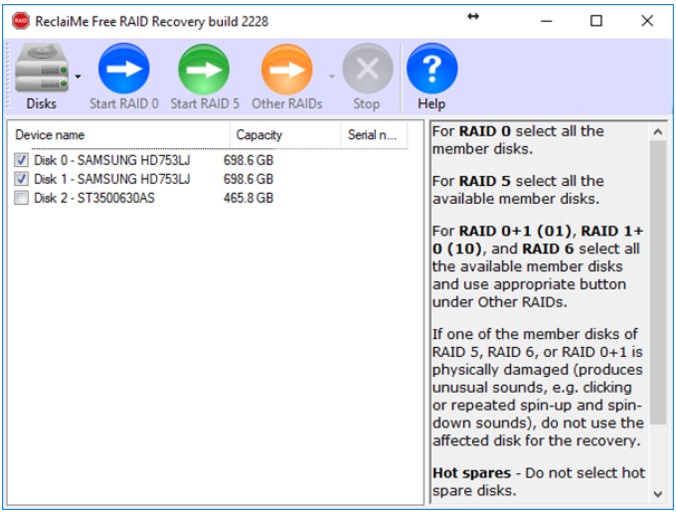Image resolution: width=676 pixels, height=512 pixels.
Task: Click the Other RAIDs orange arrow
Action: (x=287, y=69)
